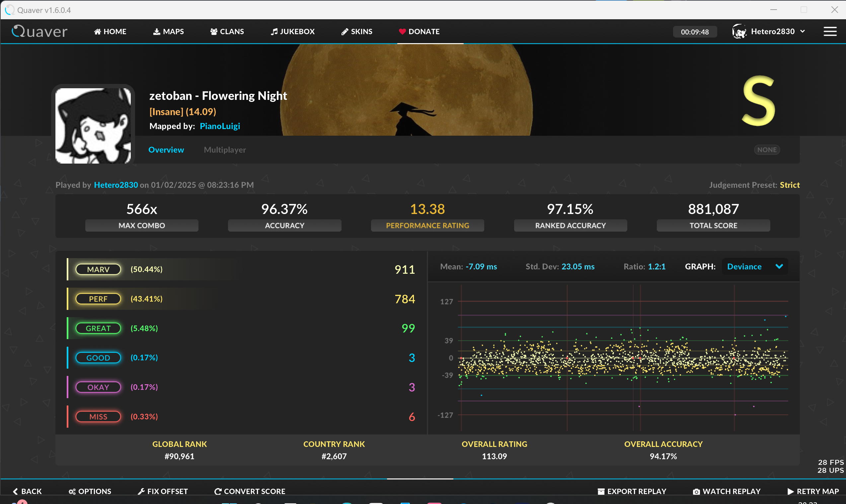Click the large player avatar thumbnail
This screenshot has width=846, height=504.
pos(93,126)
